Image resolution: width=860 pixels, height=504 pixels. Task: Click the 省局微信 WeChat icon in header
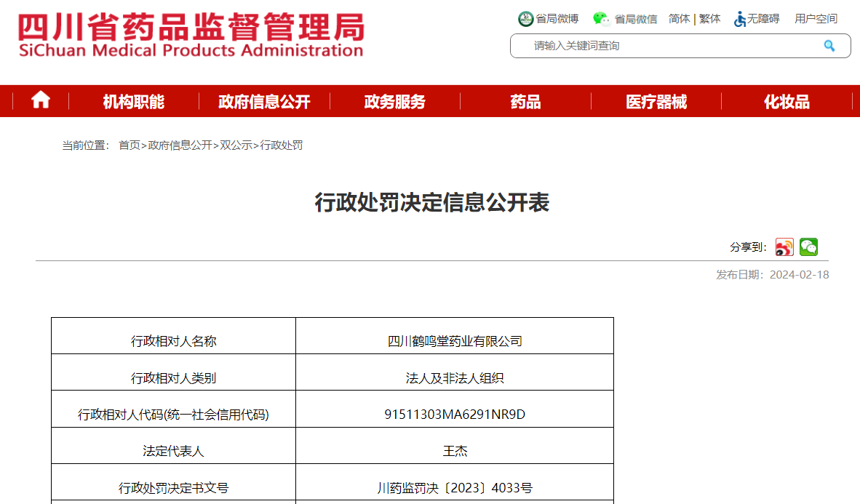pyautogui.click(x=602, y=19)
